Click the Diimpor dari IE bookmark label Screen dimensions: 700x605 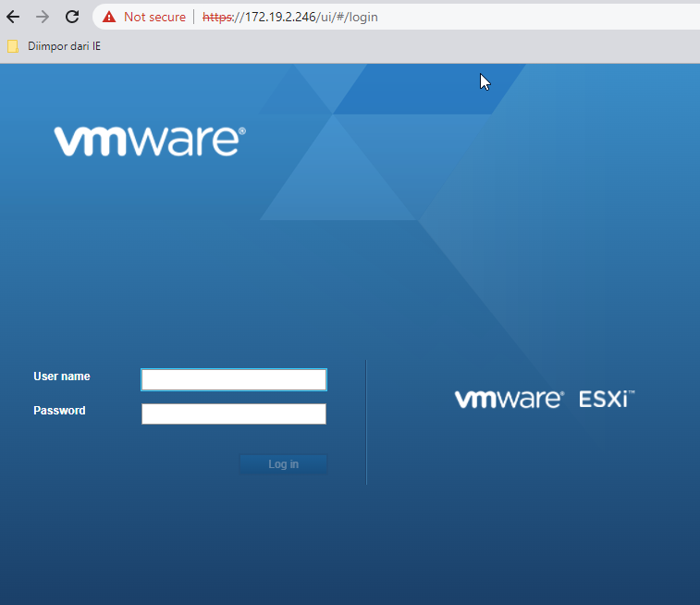(64, 46)
